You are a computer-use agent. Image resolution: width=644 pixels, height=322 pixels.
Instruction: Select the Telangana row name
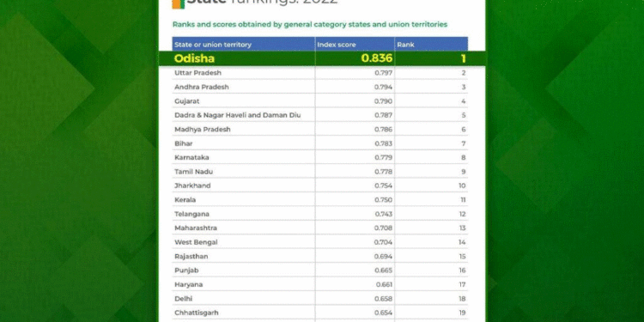click(191, 214)
